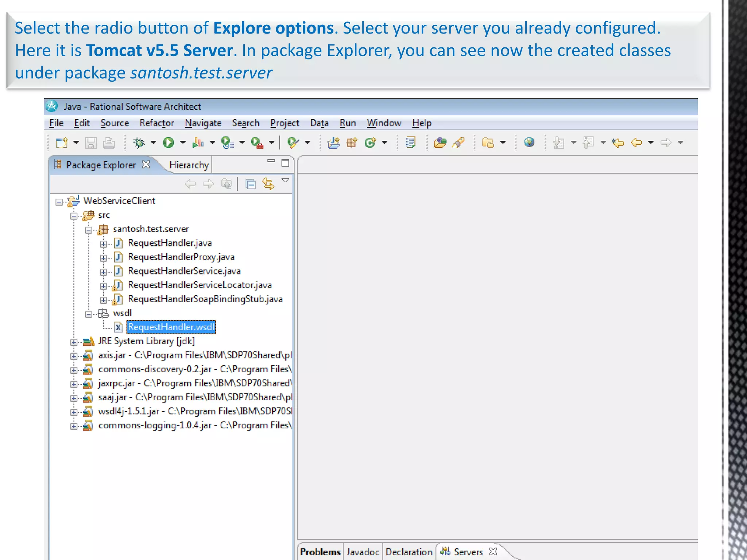
Task: Click the Save toolbar icon
Action: tap(91, 143)
